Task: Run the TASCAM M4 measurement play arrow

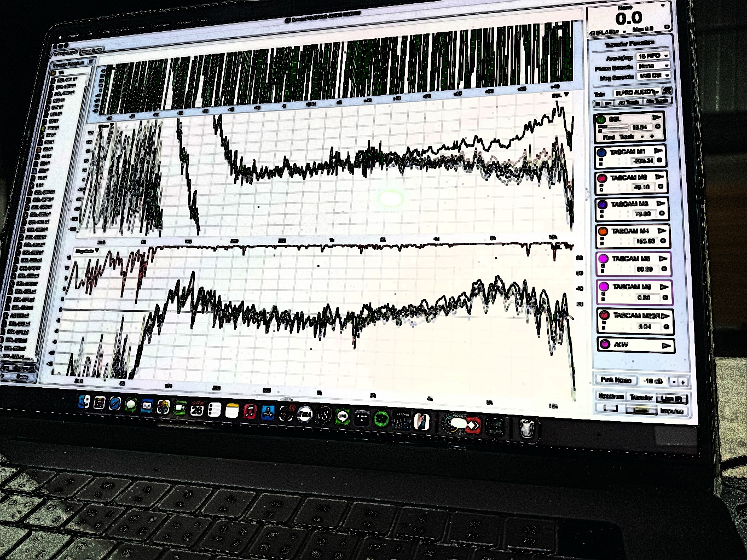Action: [x=662, y=231]
